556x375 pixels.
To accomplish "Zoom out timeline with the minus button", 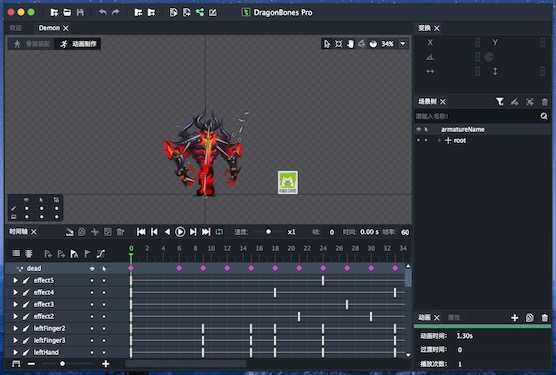I will pos(32,364).
